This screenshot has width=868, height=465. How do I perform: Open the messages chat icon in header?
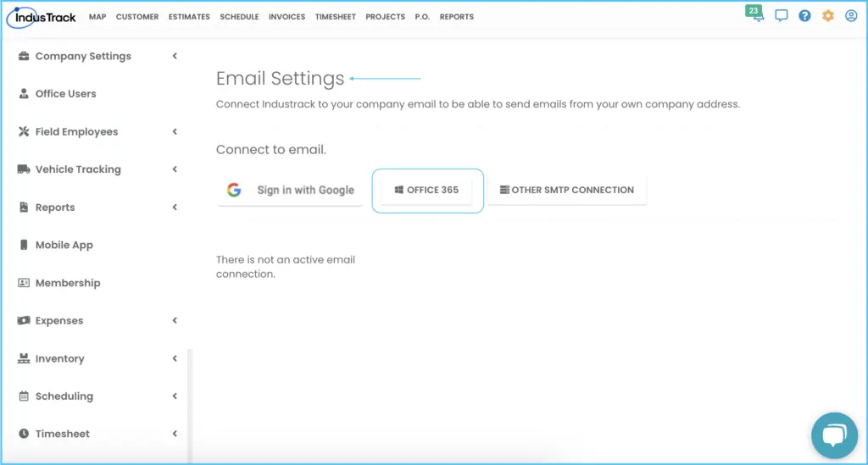[781, 15]
